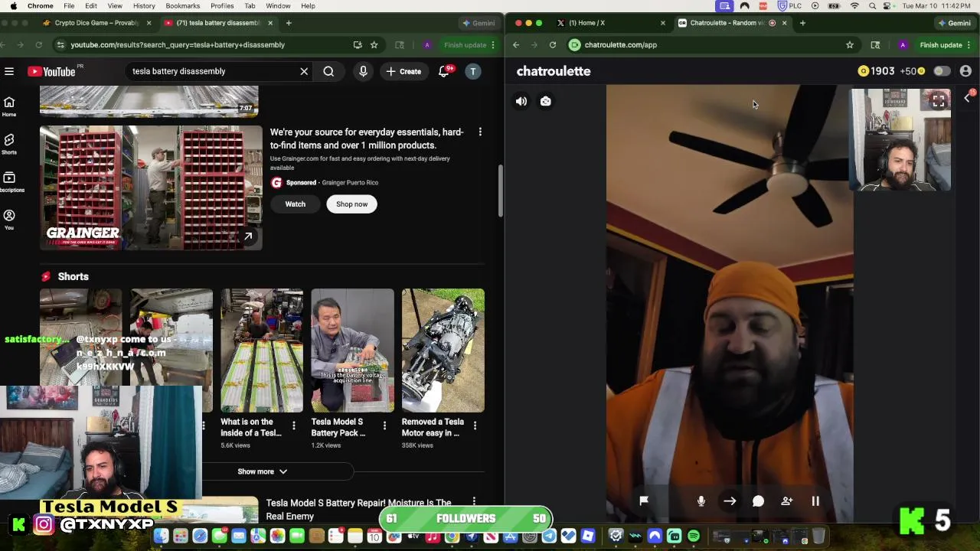Open options for Removed a Tesla Motor short
Screen dimensions: 980x551
point(475,425)
